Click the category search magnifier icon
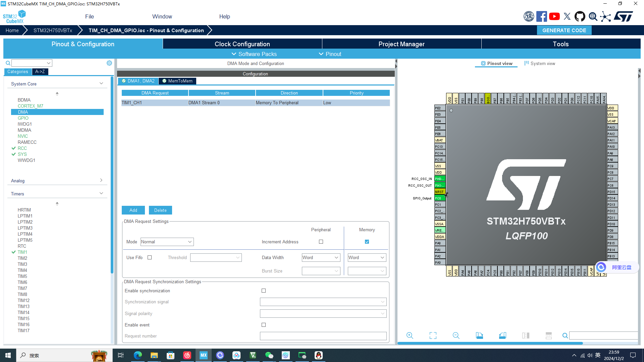The image size is (644, 362). click(x=8, y=63)
